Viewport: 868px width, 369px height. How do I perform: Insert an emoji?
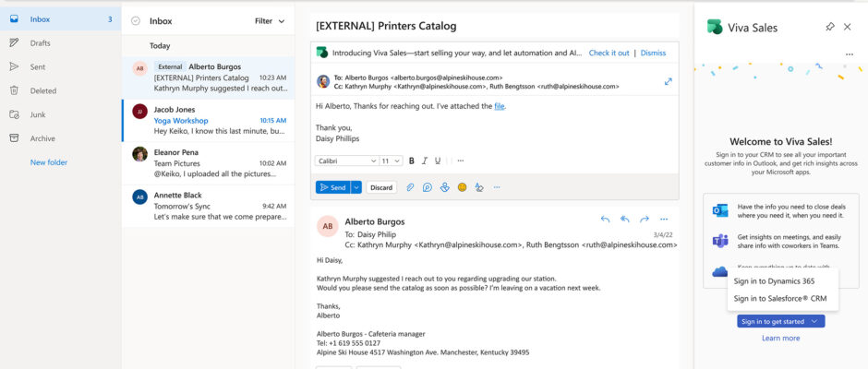click(463, 187)
